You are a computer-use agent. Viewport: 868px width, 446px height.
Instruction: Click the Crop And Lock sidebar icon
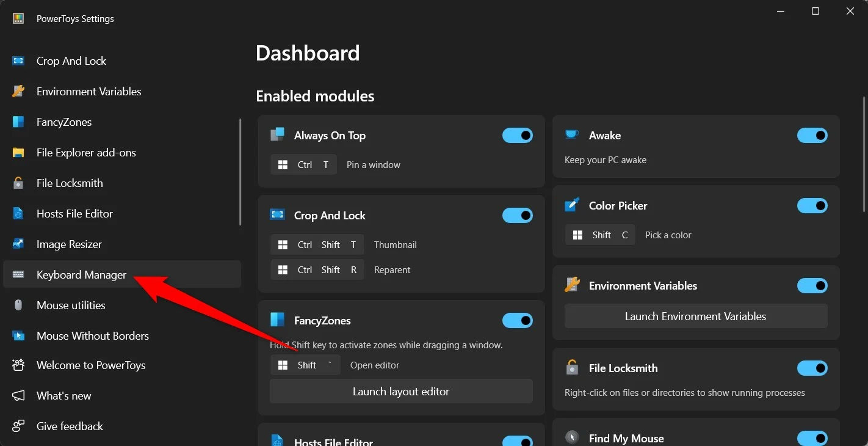tap(18, 61)
